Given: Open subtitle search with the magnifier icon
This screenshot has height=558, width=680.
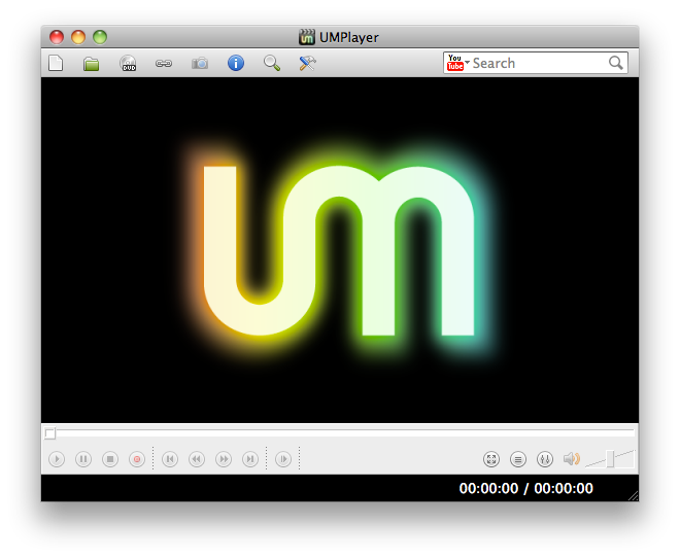Looking at the screenshot, I should pyautogui.click(x=271, y=63).
